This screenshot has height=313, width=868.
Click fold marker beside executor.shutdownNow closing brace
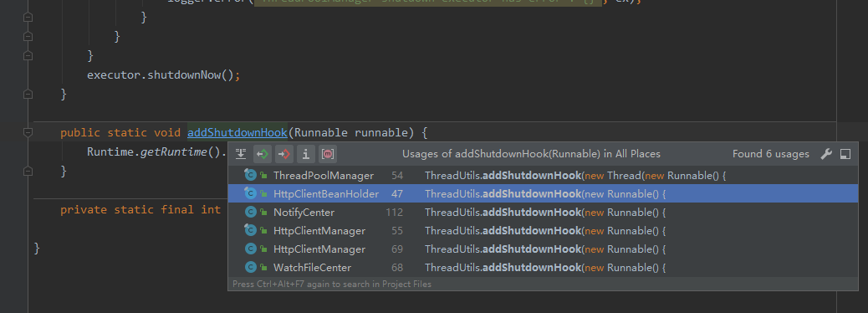pyautogui.click(x=28, y=95)
